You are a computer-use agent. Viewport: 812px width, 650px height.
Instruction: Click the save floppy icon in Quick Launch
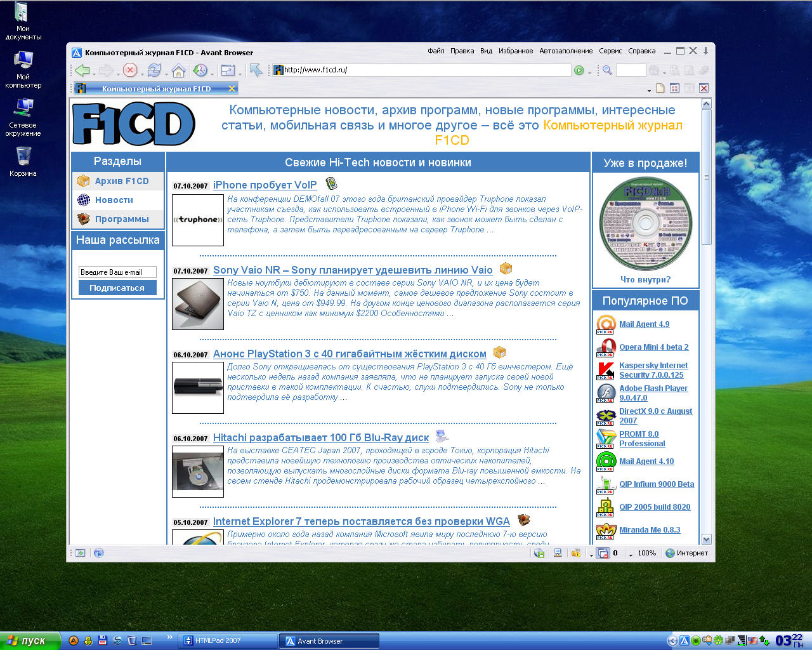pos(102,641)
